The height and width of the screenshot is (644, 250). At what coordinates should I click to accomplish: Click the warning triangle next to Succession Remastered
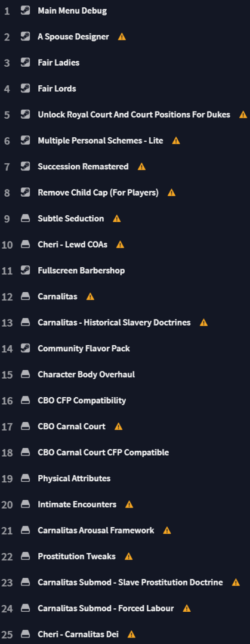(x=141, y=167)
